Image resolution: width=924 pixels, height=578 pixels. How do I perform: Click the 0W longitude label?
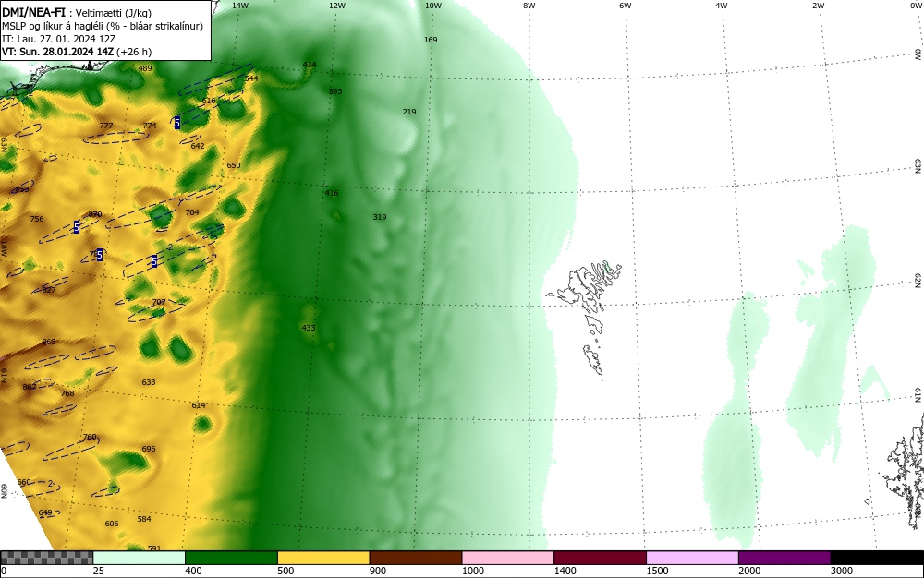point(915,6)
